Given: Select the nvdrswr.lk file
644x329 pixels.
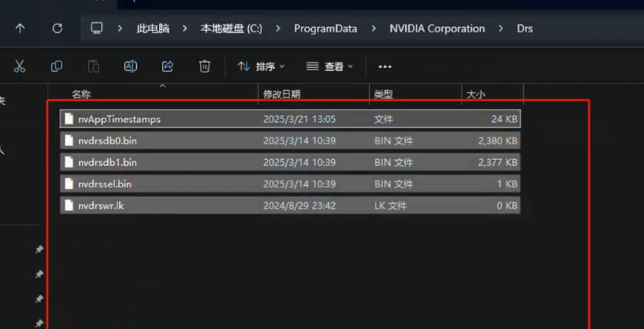Looking at the screenshot, I should (100, 205).
